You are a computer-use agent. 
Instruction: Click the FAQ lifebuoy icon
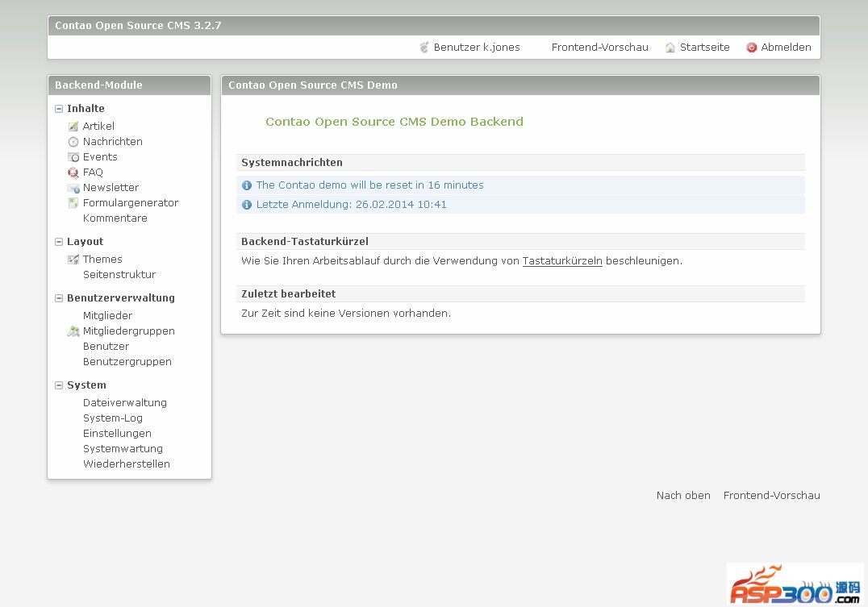click(x=73, y=172)
